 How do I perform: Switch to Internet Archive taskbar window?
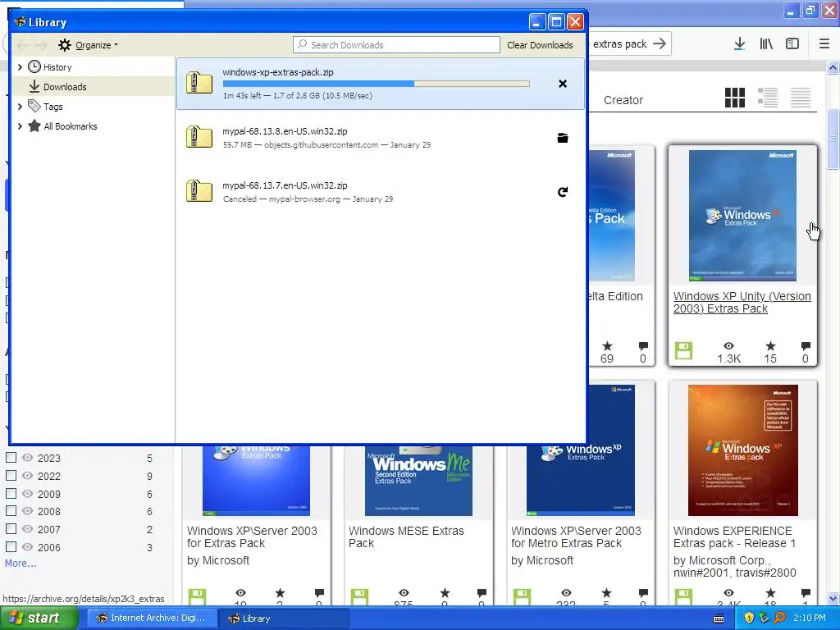(152, 619)
